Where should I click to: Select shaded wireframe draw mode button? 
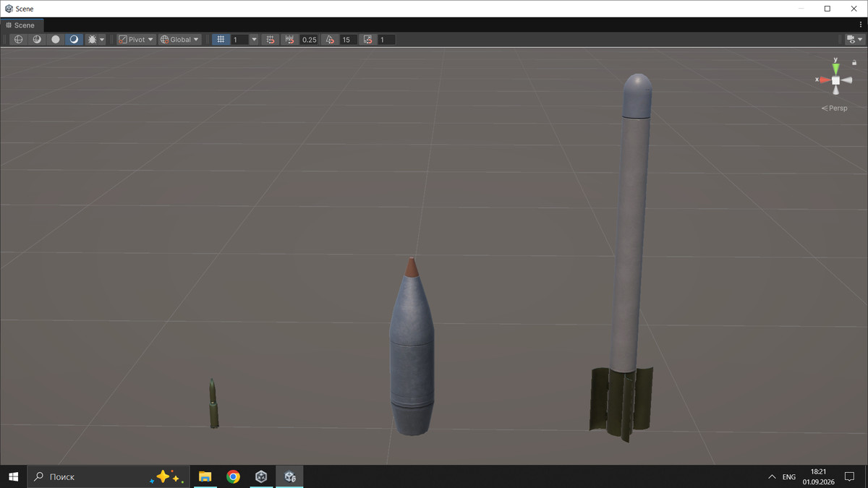pos(37,40)
